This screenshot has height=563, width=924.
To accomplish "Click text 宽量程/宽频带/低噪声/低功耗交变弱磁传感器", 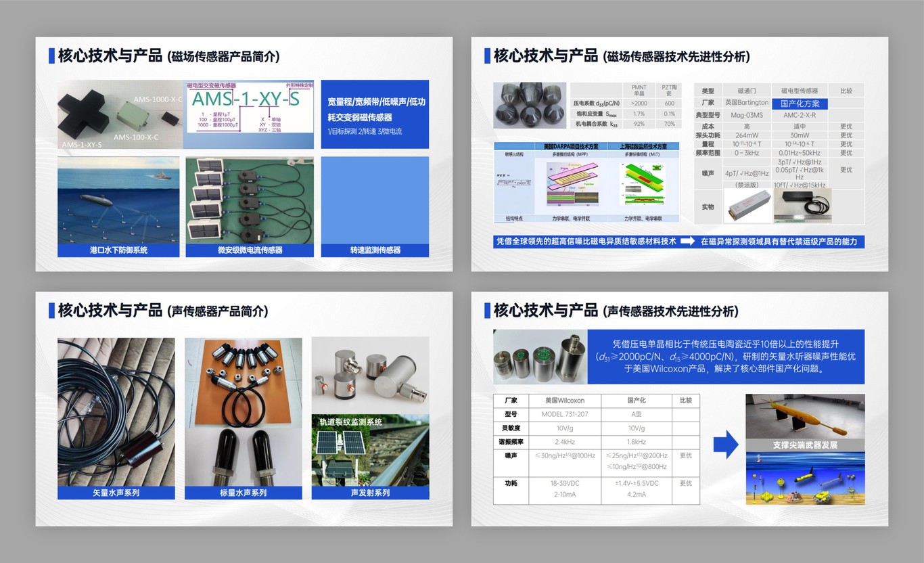I will pos(376,110).
